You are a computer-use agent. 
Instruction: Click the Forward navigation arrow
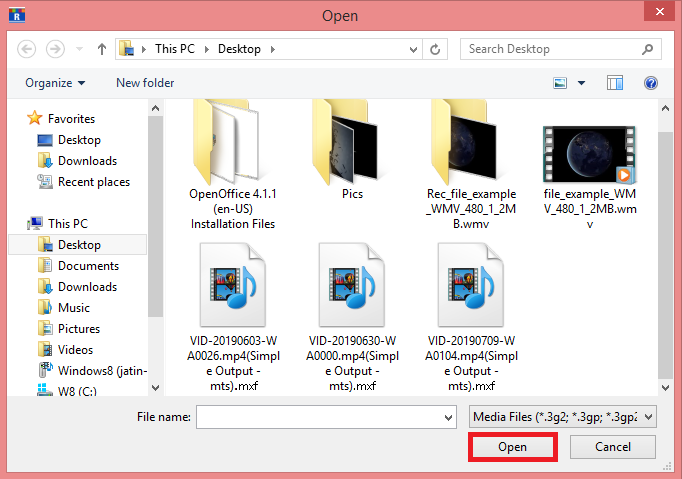(55, 49)
